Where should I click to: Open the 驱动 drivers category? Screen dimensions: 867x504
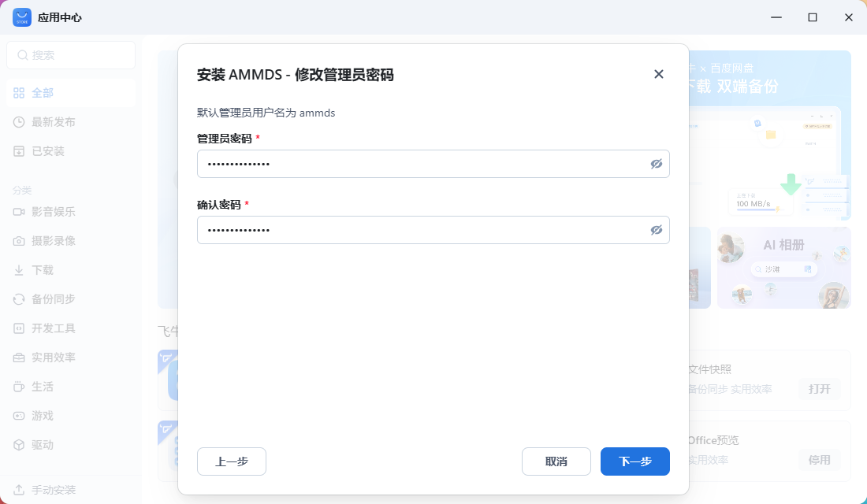(17, 444)
